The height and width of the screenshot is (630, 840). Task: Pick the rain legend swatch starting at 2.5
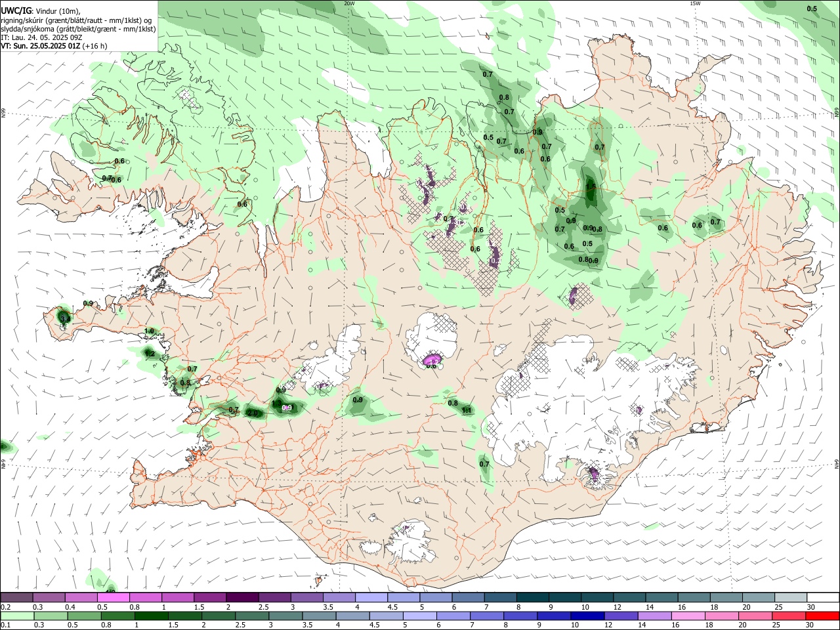click(x=252, y=616)
